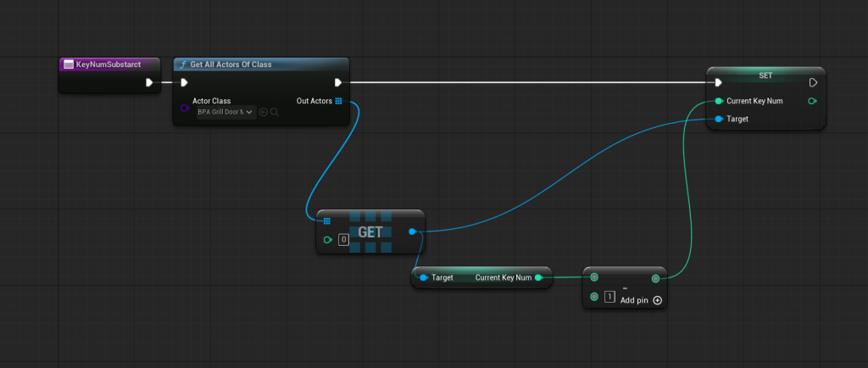
Task: Click Get All Actors execution input pin
Action: 184,82
